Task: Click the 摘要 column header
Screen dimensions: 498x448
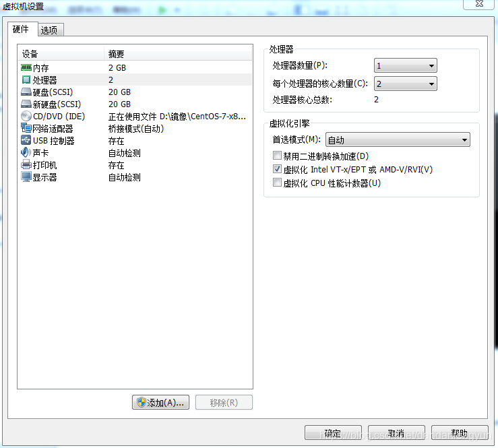Action: (x=178, y=54)
